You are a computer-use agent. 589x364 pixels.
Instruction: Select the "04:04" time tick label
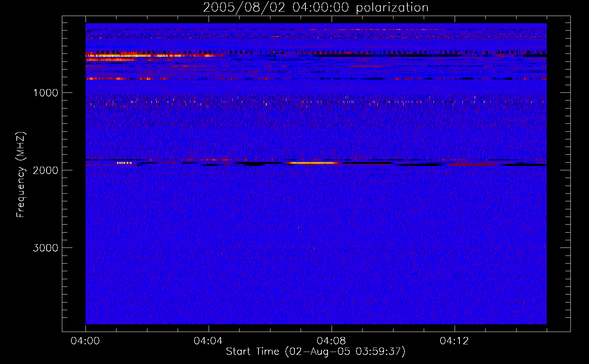208,341
